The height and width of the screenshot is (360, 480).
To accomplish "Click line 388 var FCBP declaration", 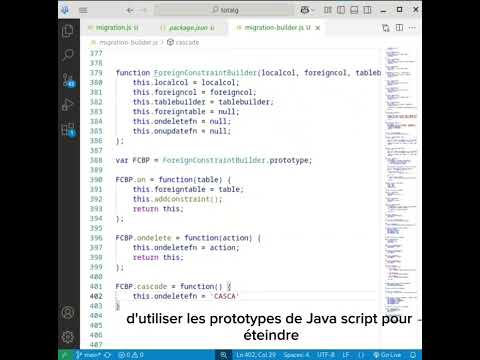I will pyautogui.click(x=214, y=160).
